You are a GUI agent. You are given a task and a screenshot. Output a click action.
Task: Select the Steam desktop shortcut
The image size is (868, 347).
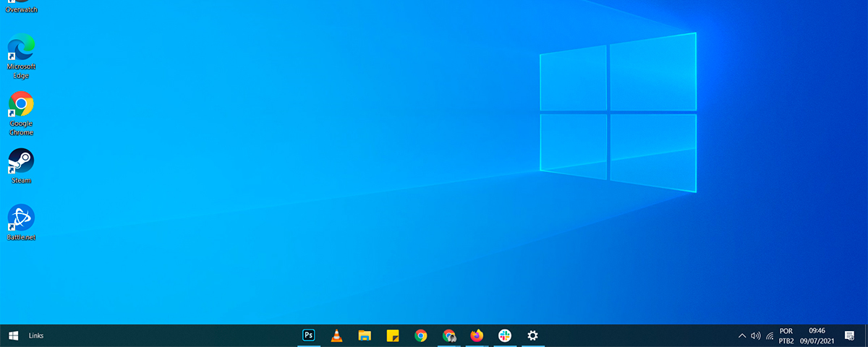[21, 166]
